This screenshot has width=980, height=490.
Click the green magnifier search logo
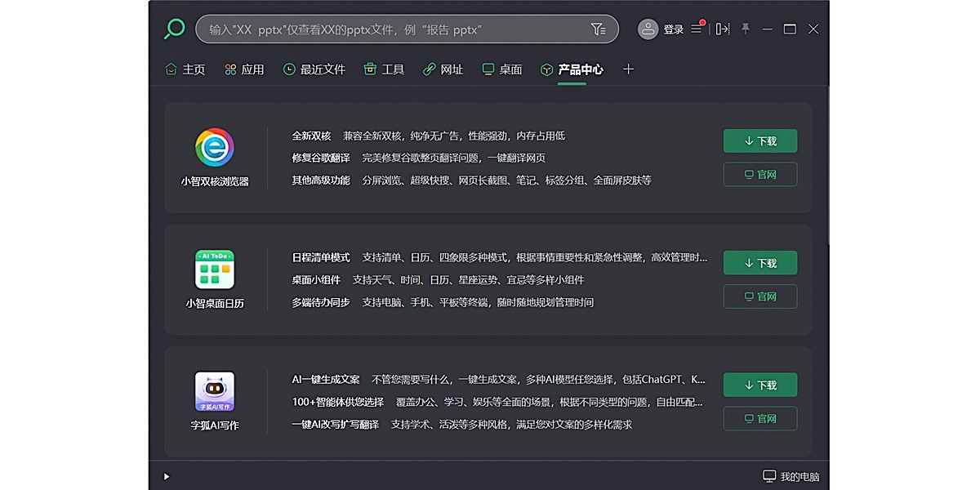tap(174, 29)
